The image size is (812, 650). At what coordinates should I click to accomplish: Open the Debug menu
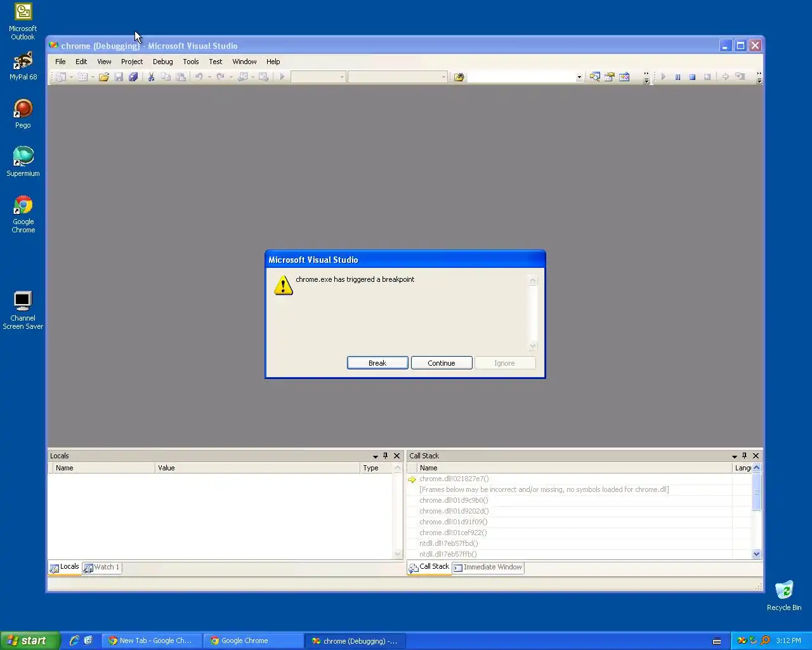pos(162,62)
